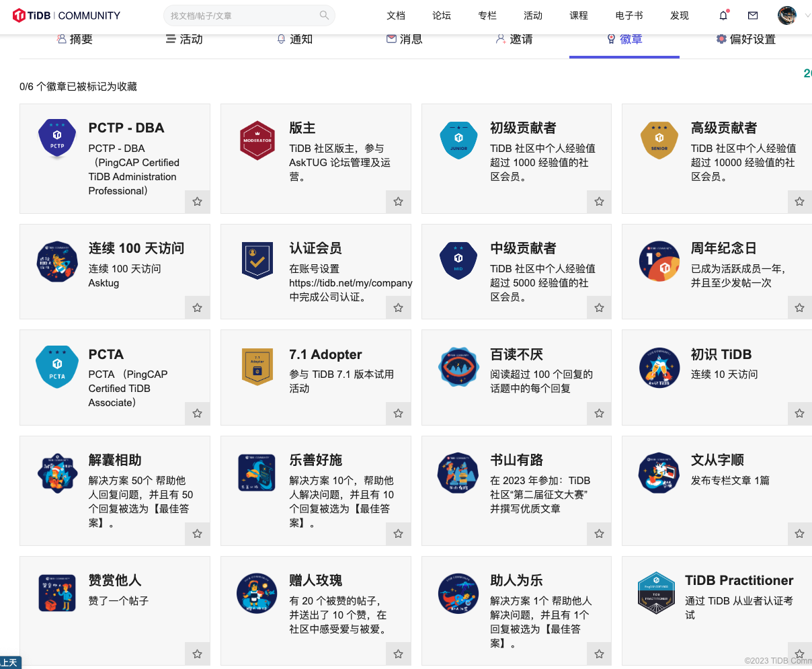Star the 助人为乐 badge
This screenshot has height=669, width=812.
click(600, 654)
